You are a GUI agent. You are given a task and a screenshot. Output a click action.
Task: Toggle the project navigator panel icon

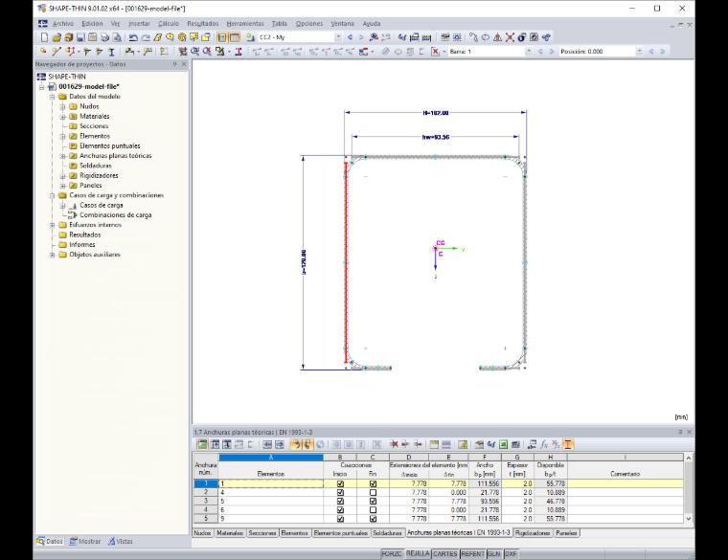click(x=222, y=37)
